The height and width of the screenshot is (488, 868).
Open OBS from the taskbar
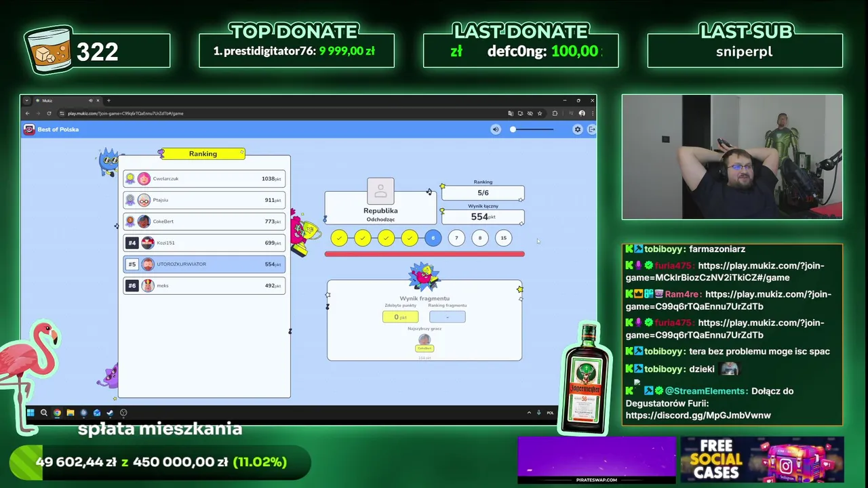click(123, 413)
